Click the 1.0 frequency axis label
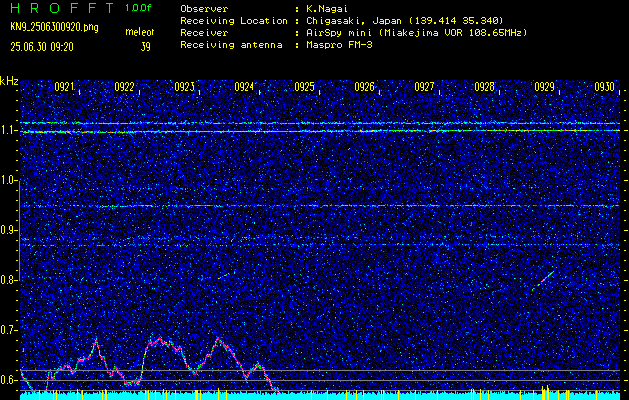 (7, 181)
